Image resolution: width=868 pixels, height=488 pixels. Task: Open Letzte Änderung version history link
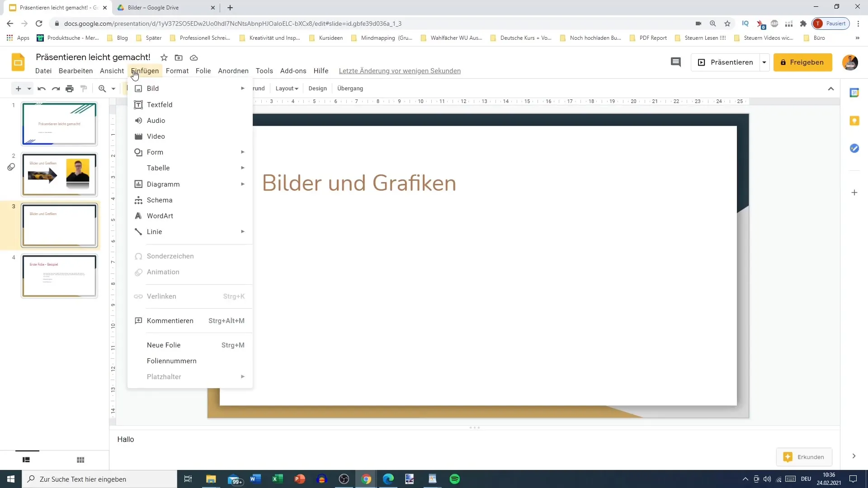(400, 71)
